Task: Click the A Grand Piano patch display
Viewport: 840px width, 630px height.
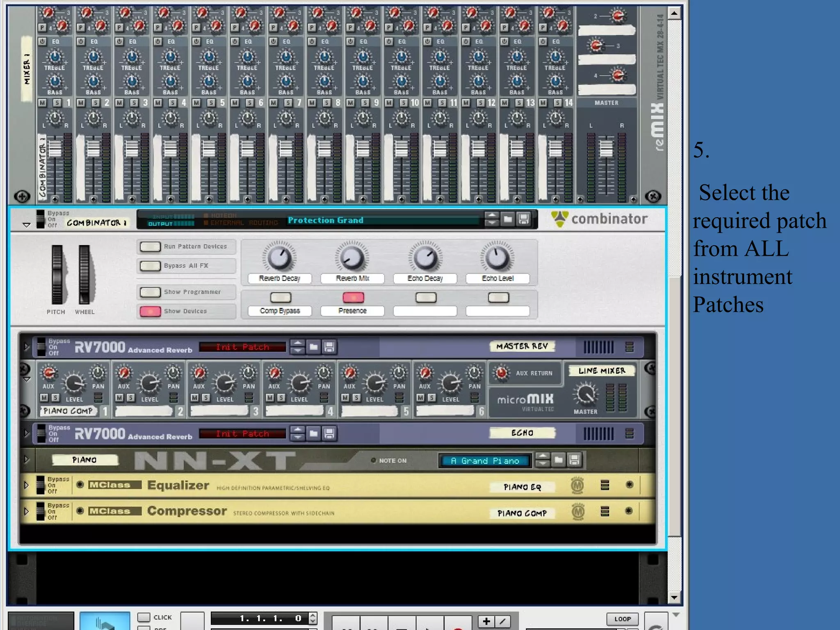Action: tap(485, 461)
